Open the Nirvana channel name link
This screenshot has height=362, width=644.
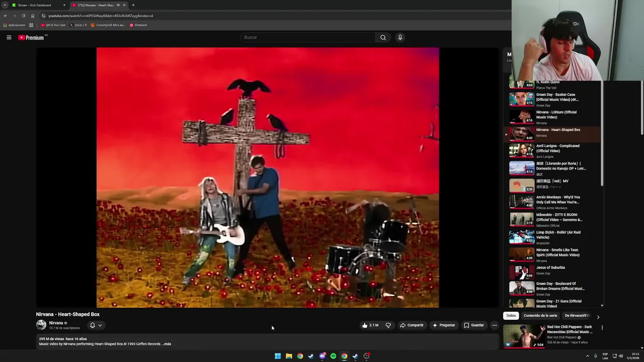pyautogui.click(x=56, y=323)
